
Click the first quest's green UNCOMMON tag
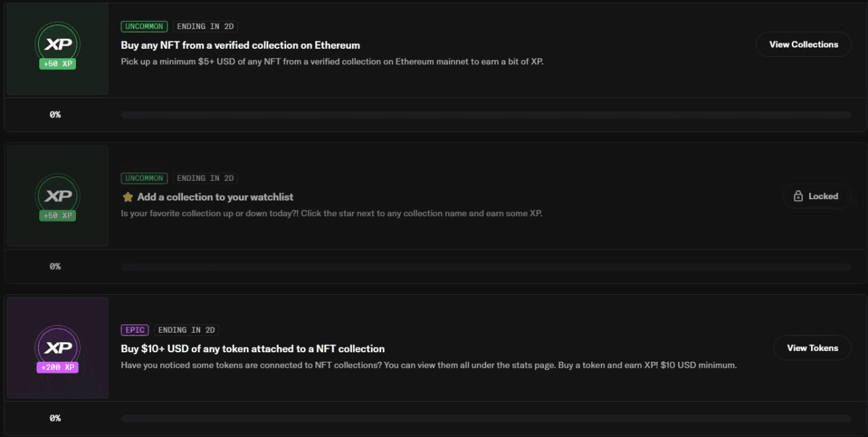[x=144, y=26]
